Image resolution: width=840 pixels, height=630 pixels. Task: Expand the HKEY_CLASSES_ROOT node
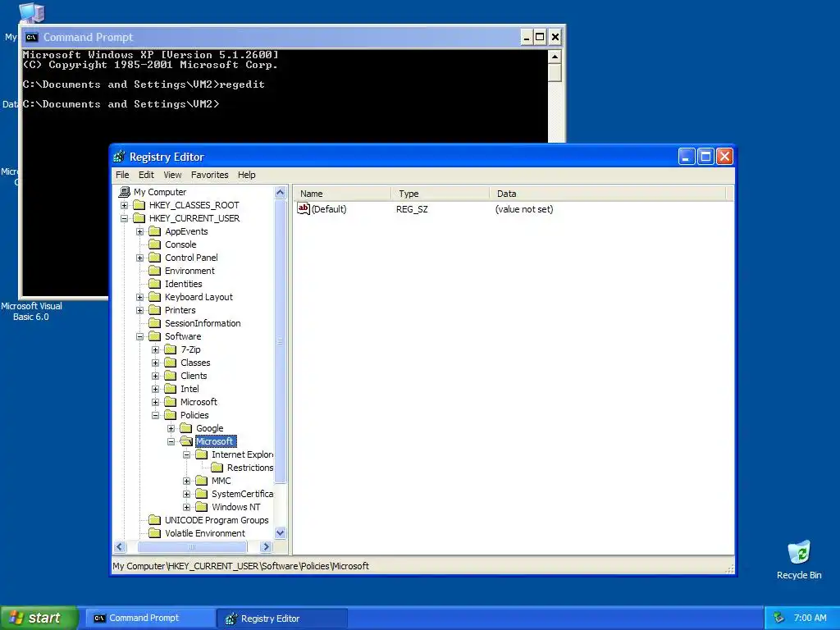(x=125, y=205)
